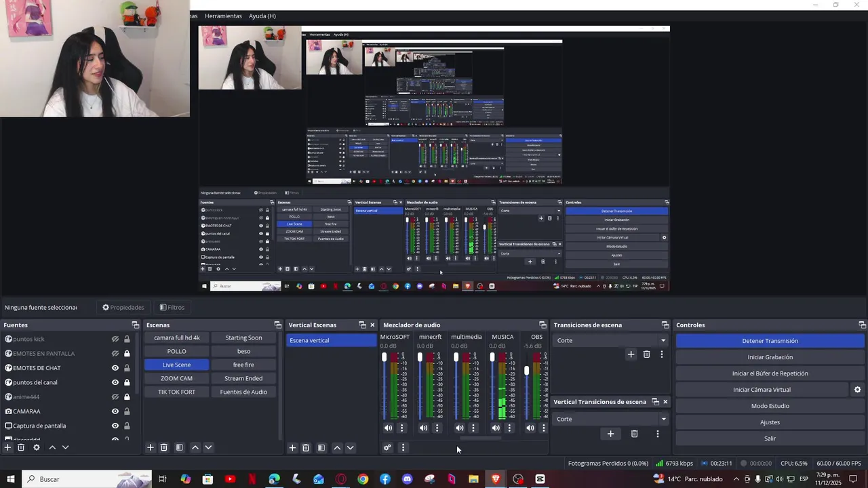Open advanced audio properties gears icon

point(387,447)
